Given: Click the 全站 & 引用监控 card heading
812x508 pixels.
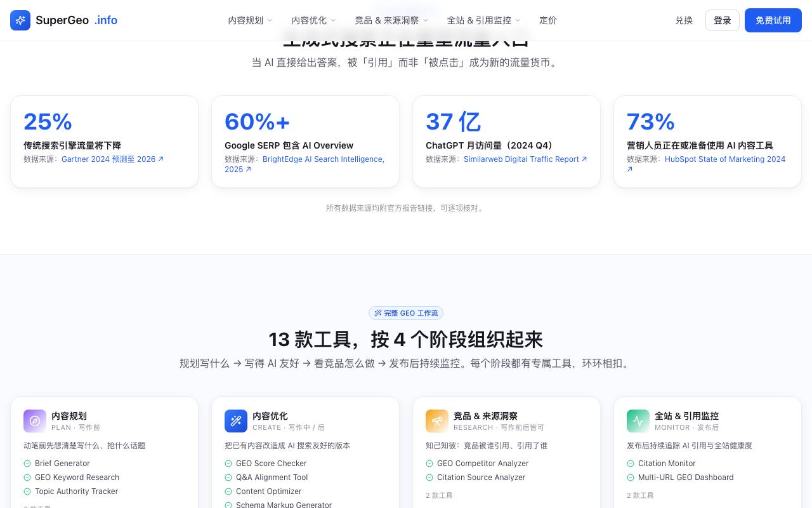Looking at the screenshot, I should click(686, 416).
